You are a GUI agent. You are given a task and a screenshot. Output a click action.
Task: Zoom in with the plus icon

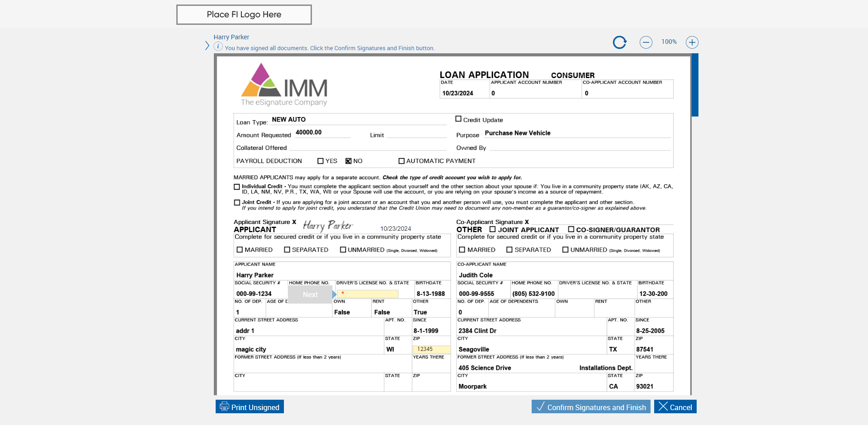pos(692,42)
